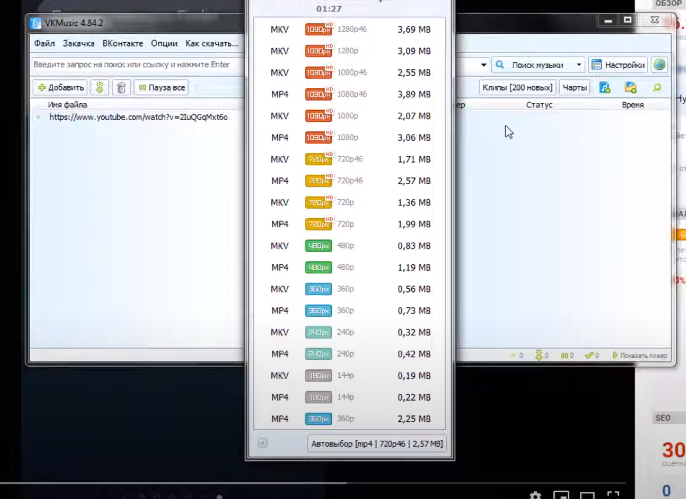This screenshot has width=686, height=499.
Task: Click the VKMusic app icon in title bar
Action: tap(35, 23)
